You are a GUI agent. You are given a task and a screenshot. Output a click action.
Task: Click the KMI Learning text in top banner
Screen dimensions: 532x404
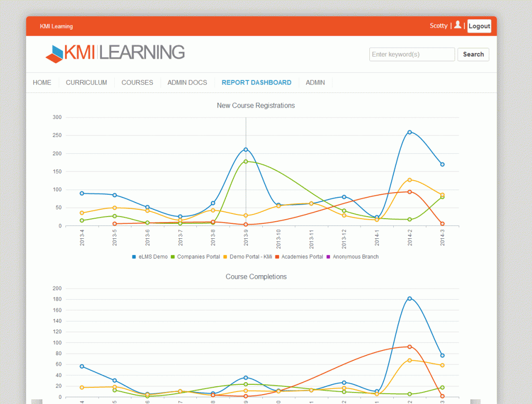pyautogui.click(x=56, y=26)
